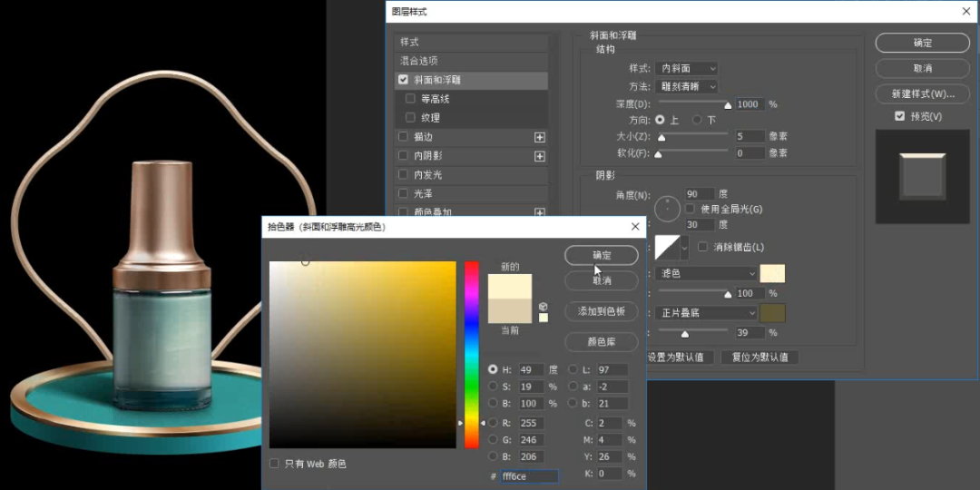Click 添加到色板 button in color picker
Screen dimensions: 980x490
point(601,311)
